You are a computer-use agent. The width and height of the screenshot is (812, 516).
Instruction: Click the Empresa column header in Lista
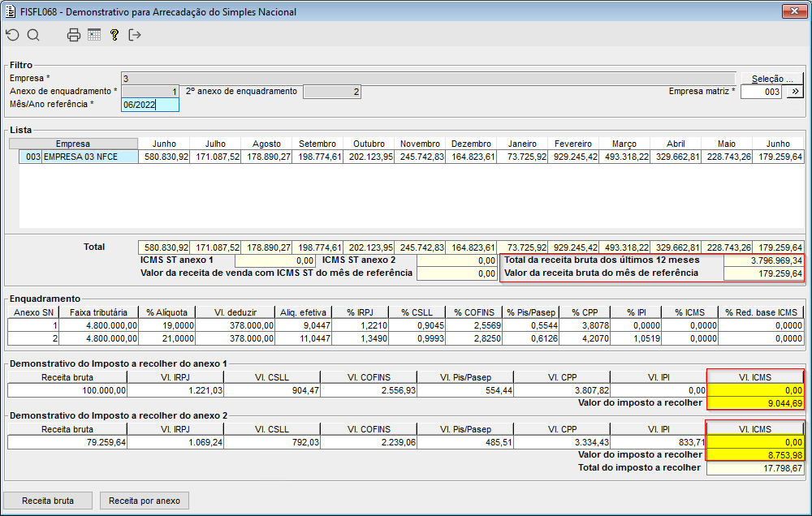click(73, 144)
